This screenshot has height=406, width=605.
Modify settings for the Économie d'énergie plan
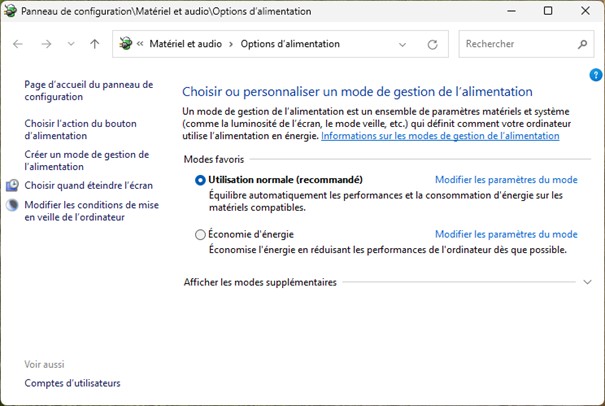[506, 235]
